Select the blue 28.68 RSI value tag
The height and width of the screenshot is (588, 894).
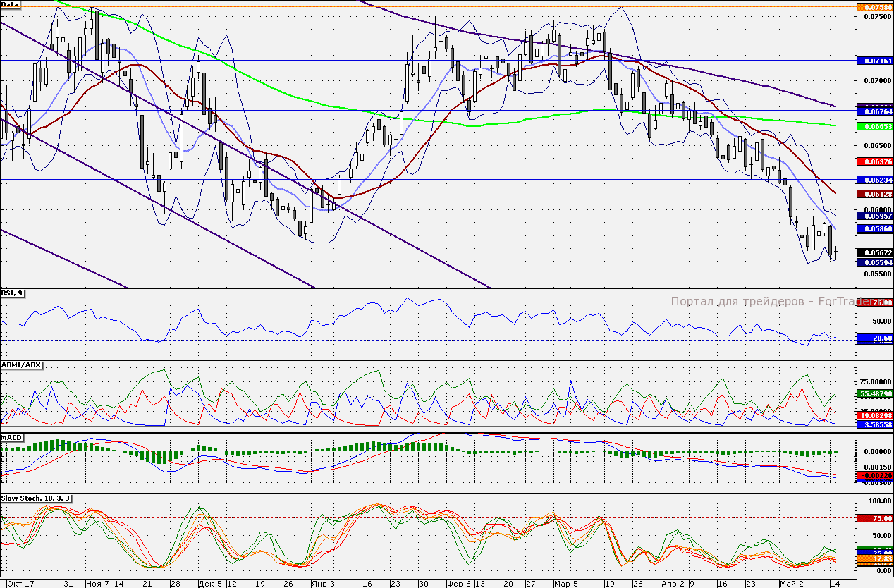[x=874, y=339]
